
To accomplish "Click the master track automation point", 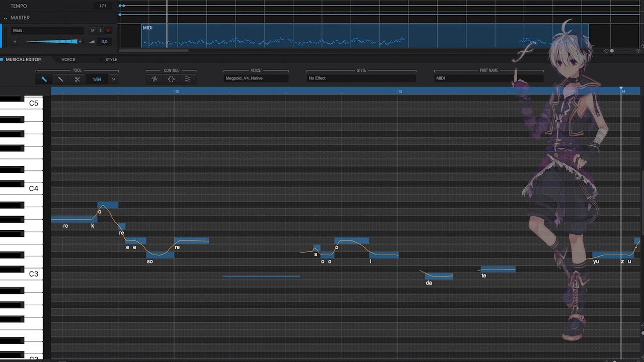I will (120, 15).
